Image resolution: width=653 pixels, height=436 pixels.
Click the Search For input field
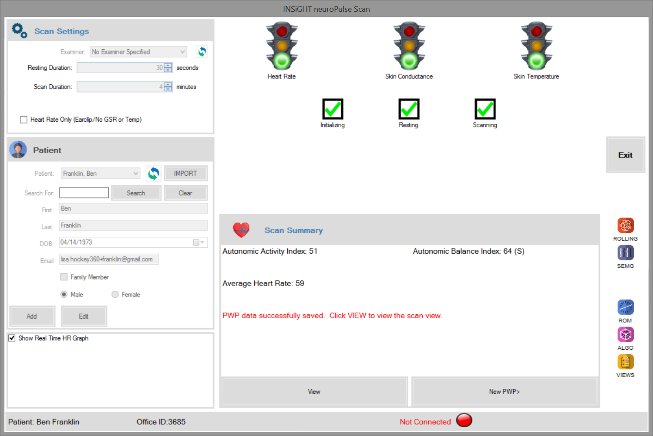[84, 192]
